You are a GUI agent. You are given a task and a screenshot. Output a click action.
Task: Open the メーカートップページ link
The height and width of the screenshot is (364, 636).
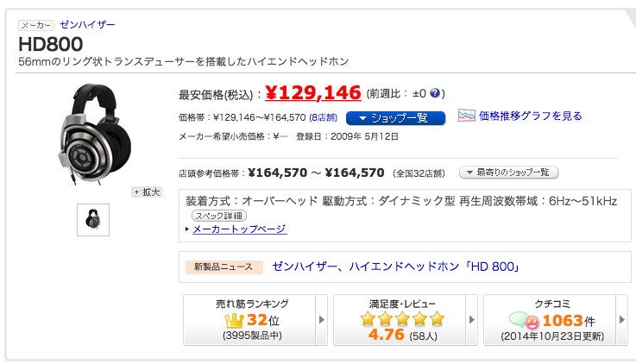tap(238, 229)
